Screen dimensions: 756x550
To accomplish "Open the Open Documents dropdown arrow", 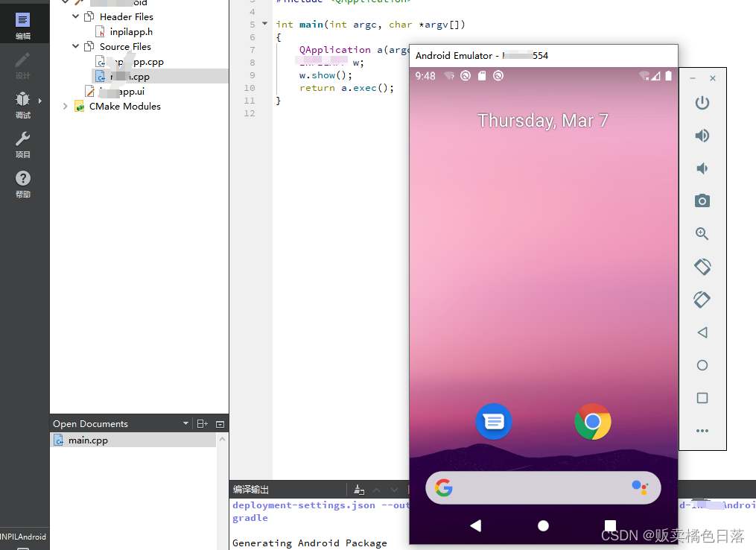I will pyautogui.click(x=185, y=423).
